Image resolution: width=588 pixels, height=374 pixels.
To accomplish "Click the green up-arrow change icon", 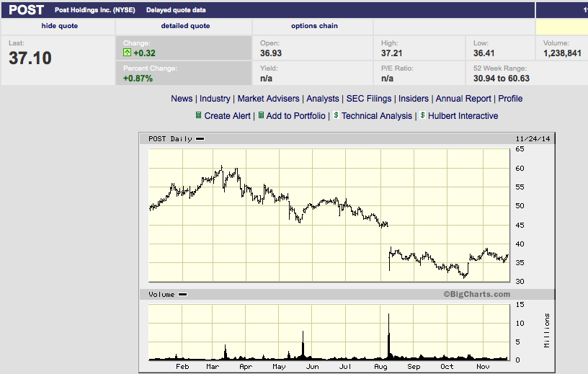I will coord(127,53).
